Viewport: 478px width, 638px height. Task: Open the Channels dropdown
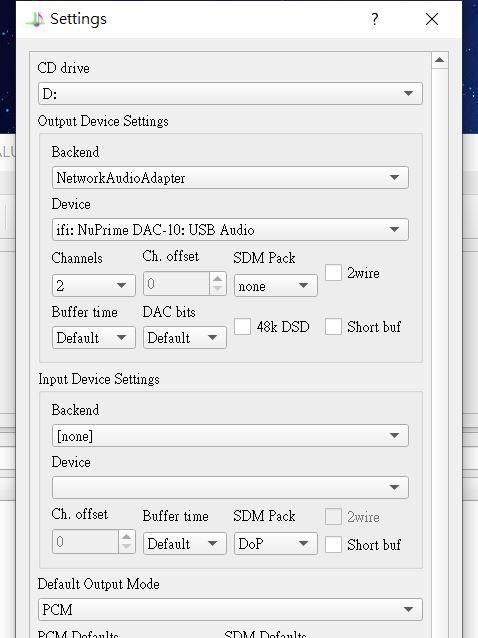click(x=94, y=285)
